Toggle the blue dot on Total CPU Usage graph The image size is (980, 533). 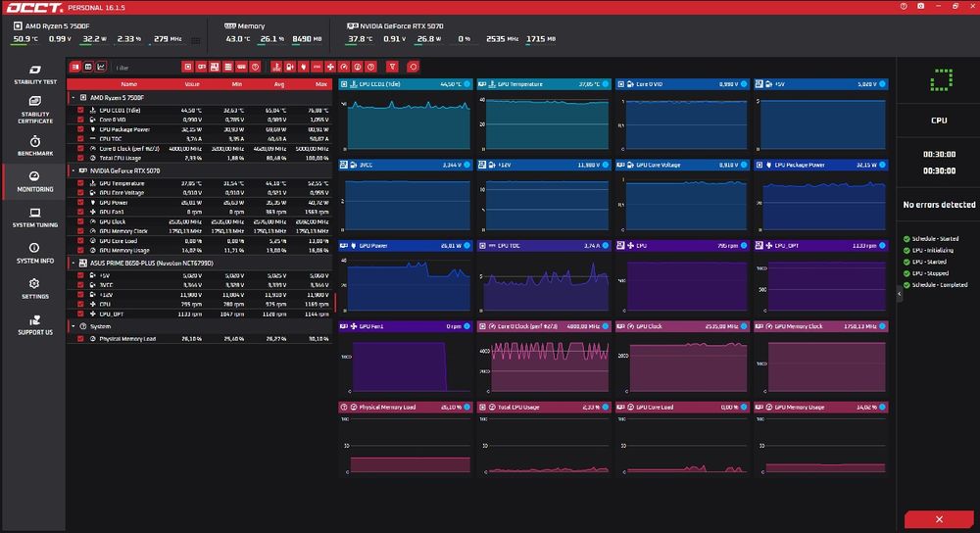tap(605, 407)
